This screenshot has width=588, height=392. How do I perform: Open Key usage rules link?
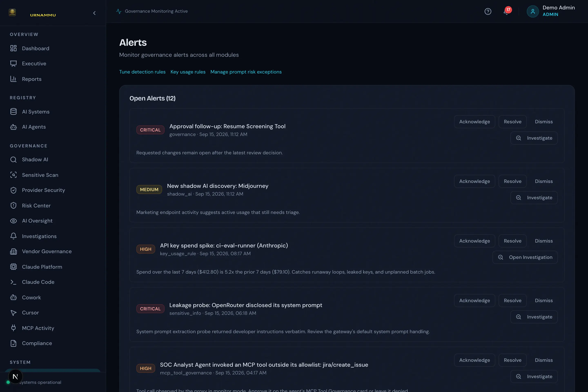pyautogui.click(x=188, y=72)
